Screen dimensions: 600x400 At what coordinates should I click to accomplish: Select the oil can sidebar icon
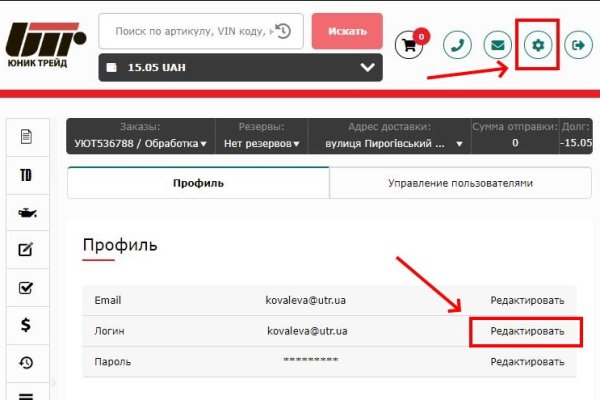(x=27, y=212)
